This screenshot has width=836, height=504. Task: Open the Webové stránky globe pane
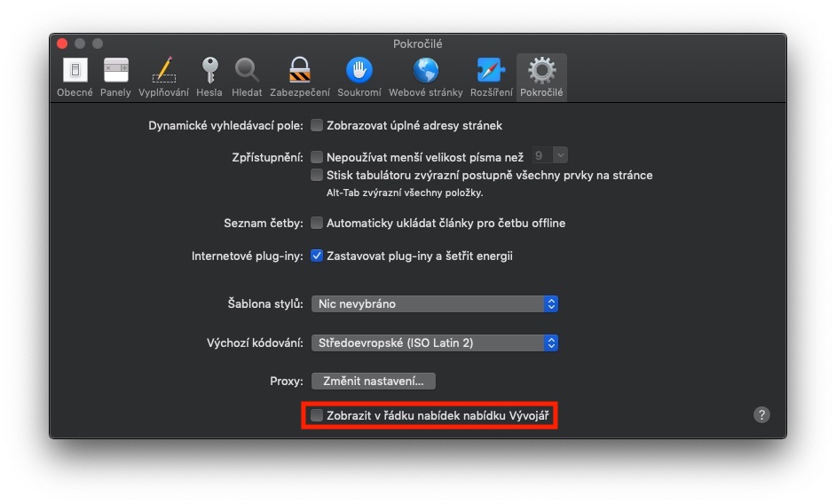point(425,77)
